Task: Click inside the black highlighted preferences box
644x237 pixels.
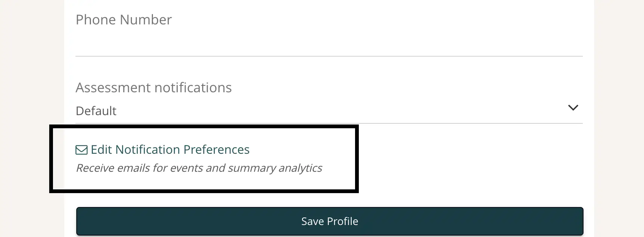Action: pyautogui.click(x=203, y=157)
